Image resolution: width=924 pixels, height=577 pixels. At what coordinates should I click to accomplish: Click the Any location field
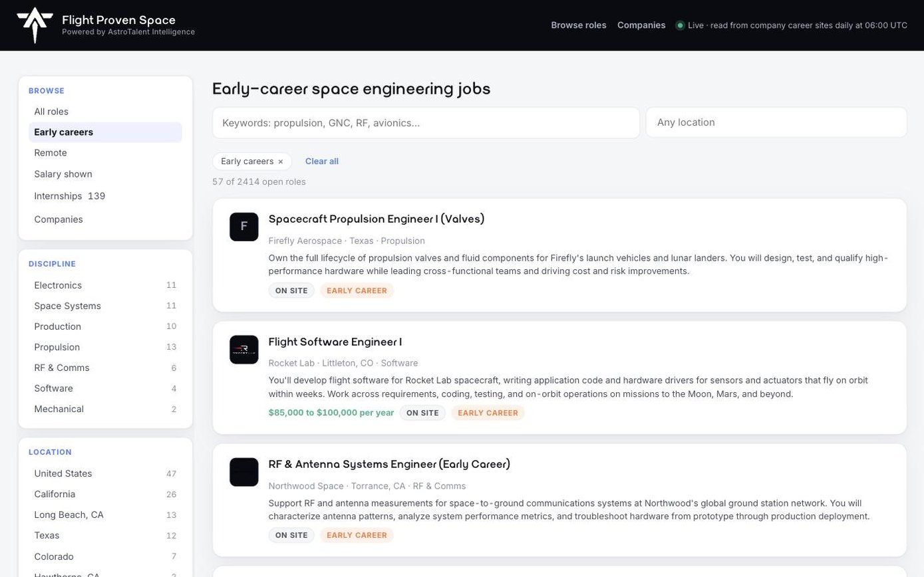coord(776,123)
